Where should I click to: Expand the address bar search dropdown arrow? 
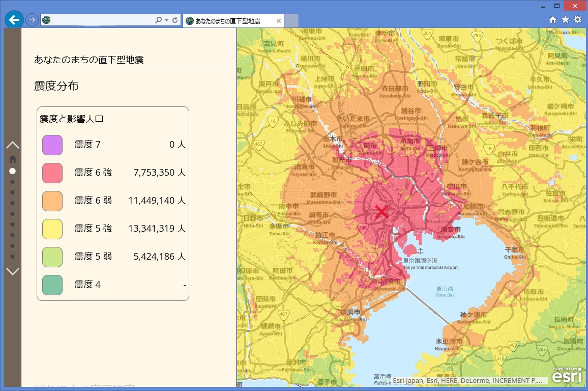[167, 20]
